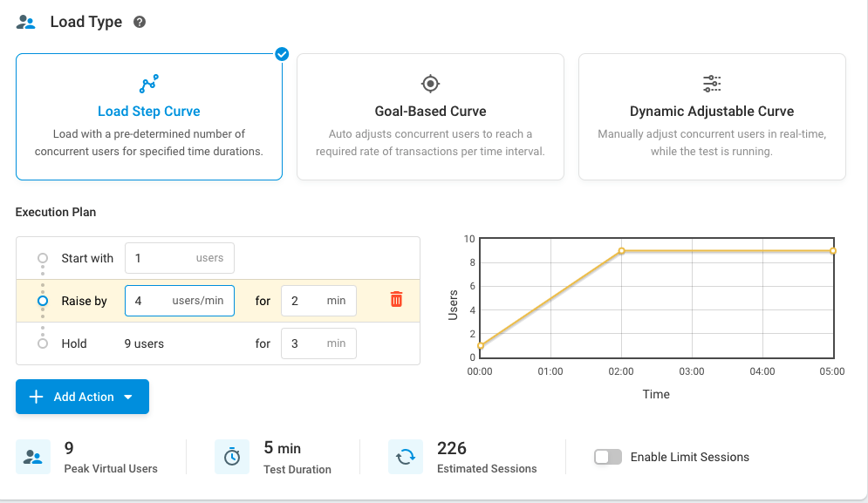Select the Raise by step radio circle
This screenshot has height=503, width=868.
pos(43,301)
